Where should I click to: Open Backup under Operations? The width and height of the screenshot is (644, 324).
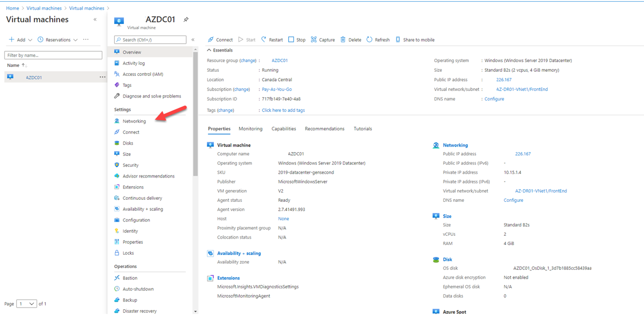(x=130, y=300)
